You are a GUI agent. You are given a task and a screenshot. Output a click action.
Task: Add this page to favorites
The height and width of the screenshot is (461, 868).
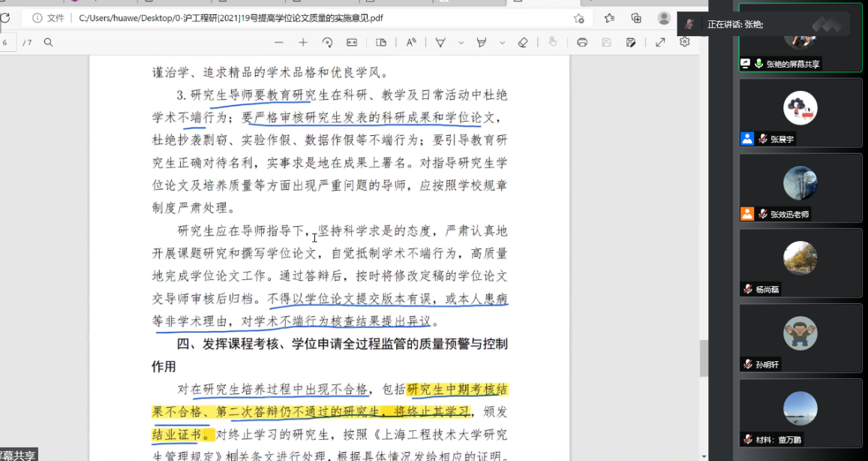578,18
